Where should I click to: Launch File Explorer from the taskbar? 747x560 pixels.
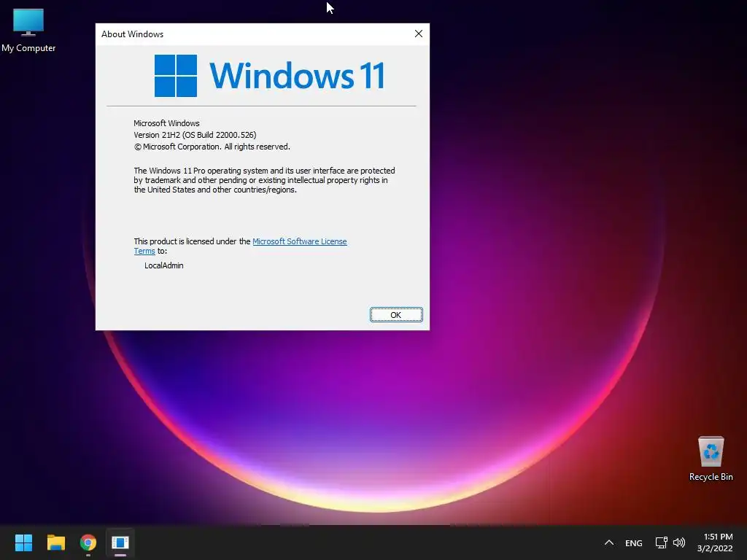point(55,542)
